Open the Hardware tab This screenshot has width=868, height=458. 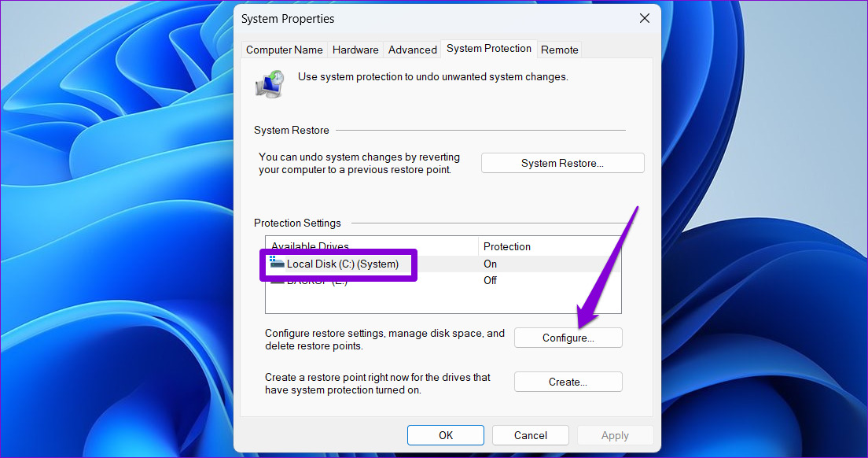pyautogui.click(x=355, y=50)
